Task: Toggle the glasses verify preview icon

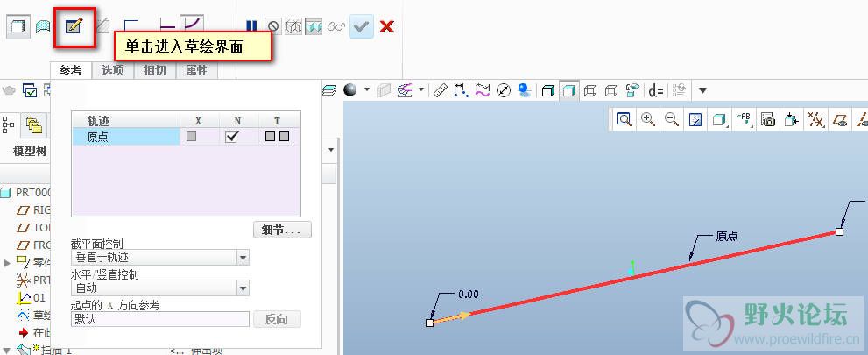Action: coord(336,26)
